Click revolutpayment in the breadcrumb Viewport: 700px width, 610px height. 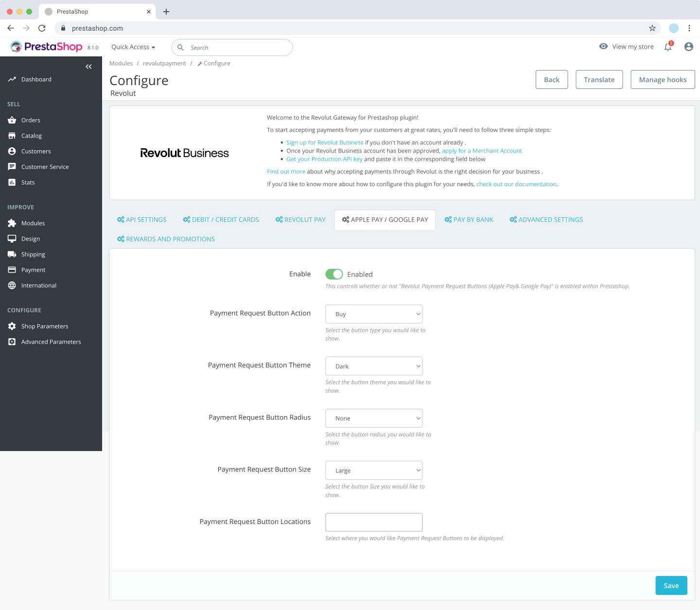pos(164,63)
